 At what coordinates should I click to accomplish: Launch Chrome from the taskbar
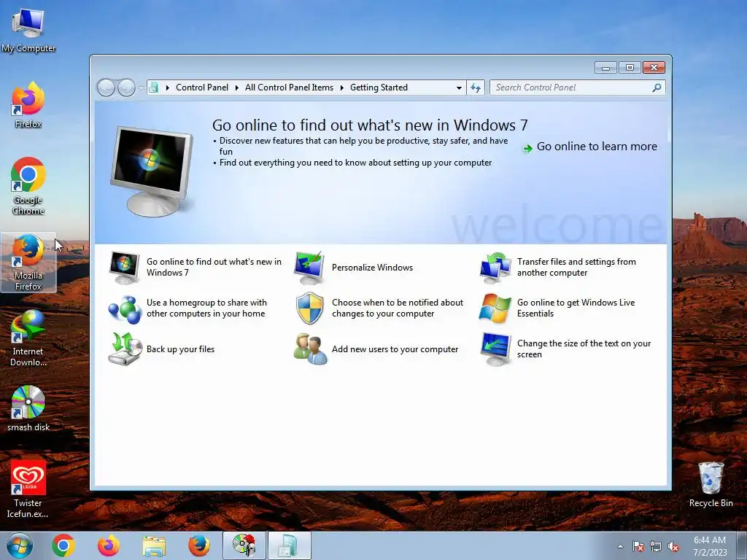(x=63, y=545)
